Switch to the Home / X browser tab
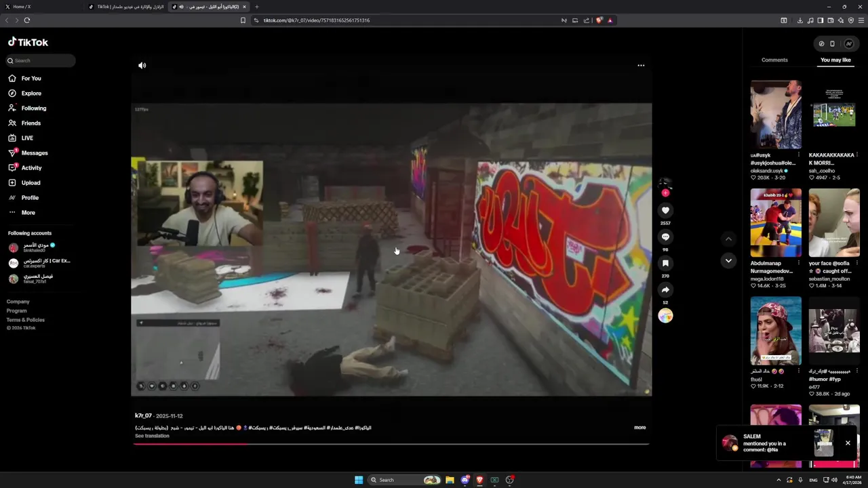868x488 pixels. click(x=42, y=7)
